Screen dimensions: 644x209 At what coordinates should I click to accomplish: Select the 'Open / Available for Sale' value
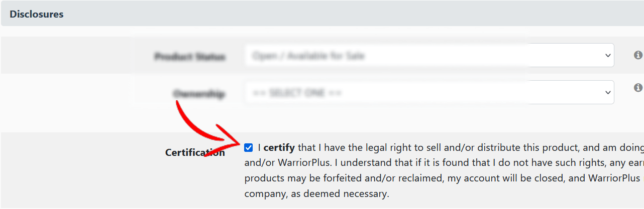point(308,56)
